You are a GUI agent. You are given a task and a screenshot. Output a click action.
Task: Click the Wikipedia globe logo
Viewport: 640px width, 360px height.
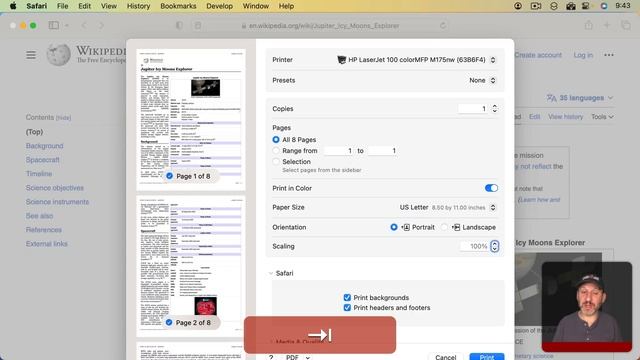(58, 55)
